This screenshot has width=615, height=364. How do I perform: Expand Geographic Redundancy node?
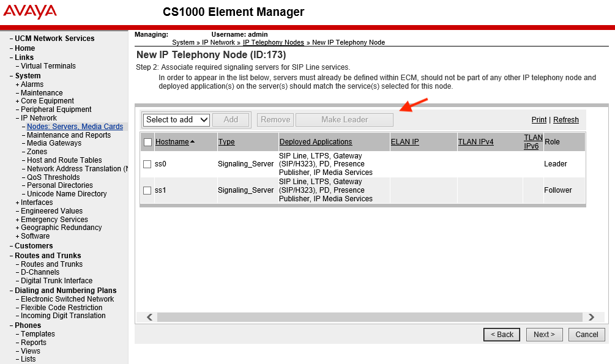tap(17, 228)
